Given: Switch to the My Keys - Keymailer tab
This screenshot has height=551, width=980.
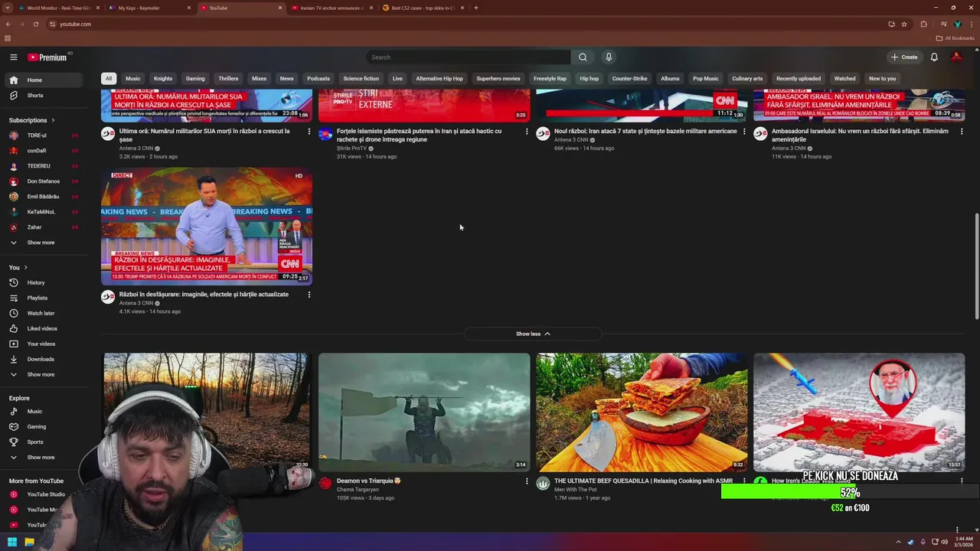Looking at the screenshot, I should point(150,8).
